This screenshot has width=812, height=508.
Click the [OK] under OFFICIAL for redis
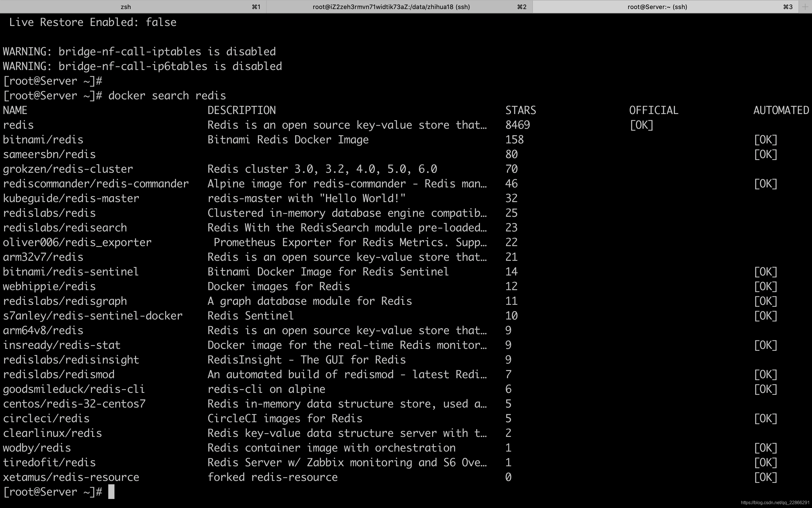(641, 125)
